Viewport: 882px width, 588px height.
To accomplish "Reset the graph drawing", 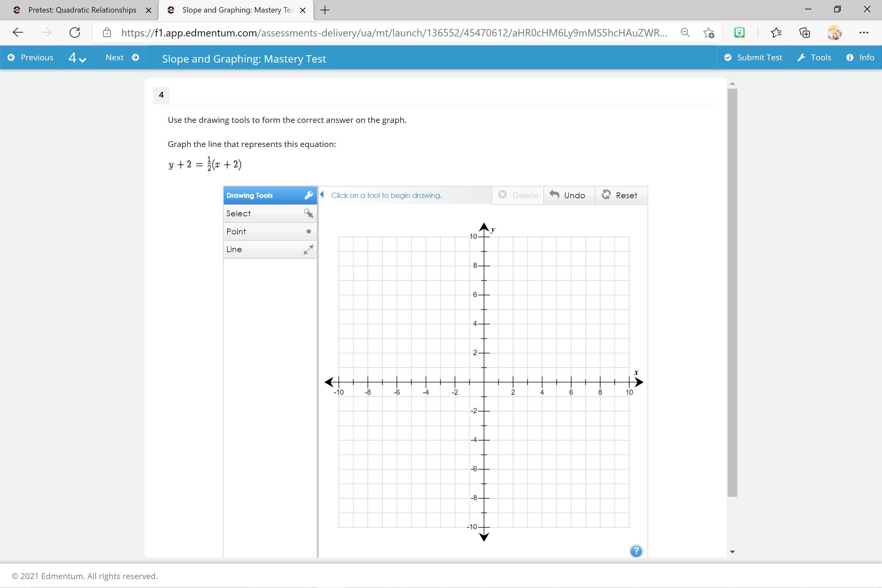I will click(620, 195).
